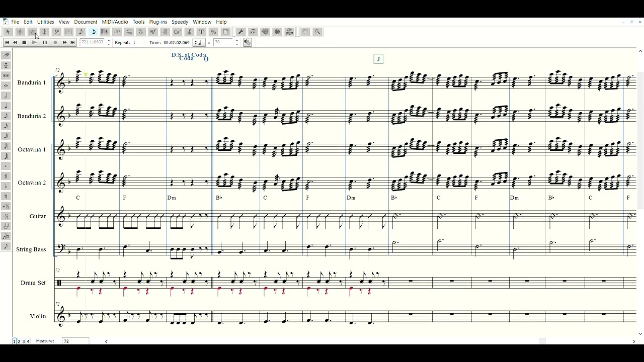The image size is (644, 362).
Task: Select the highlighted Speedy Entry tool
Action: [93, 32]
